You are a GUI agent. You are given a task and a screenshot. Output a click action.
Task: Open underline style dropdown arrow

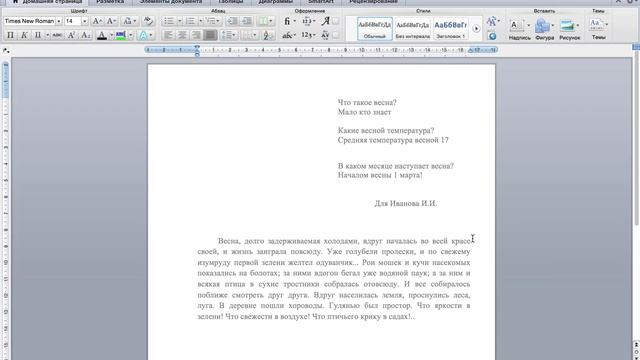(47, 35)
